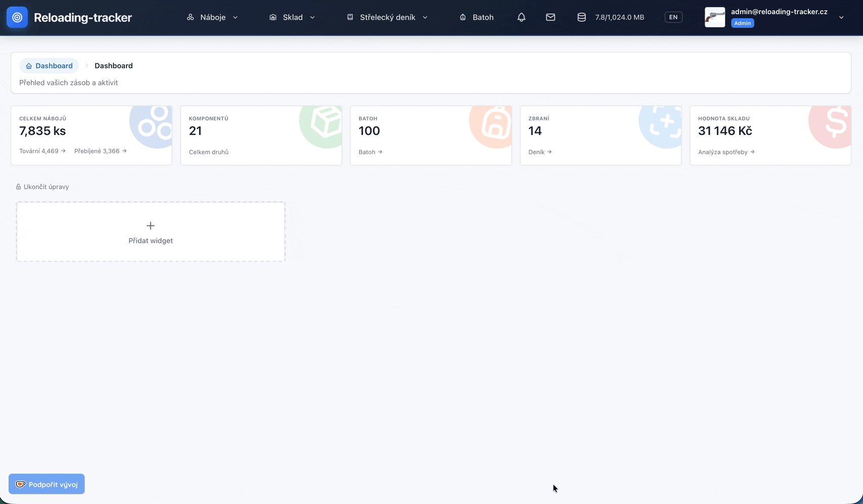Toggle language to EN
Viewport: 863px width, 504px height.
pyautogui.click(x=673, y=17)
